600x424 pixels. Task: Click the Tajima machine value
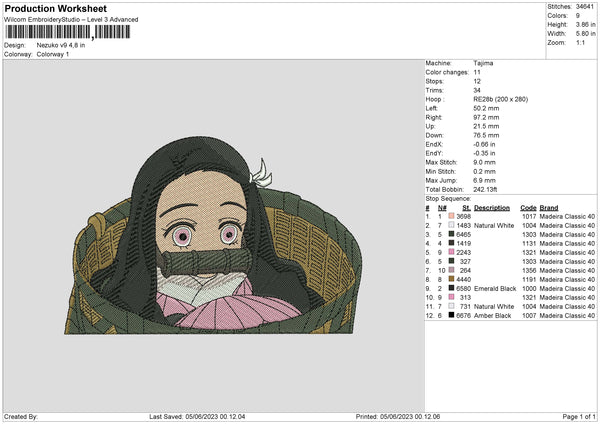click(482, 62)
